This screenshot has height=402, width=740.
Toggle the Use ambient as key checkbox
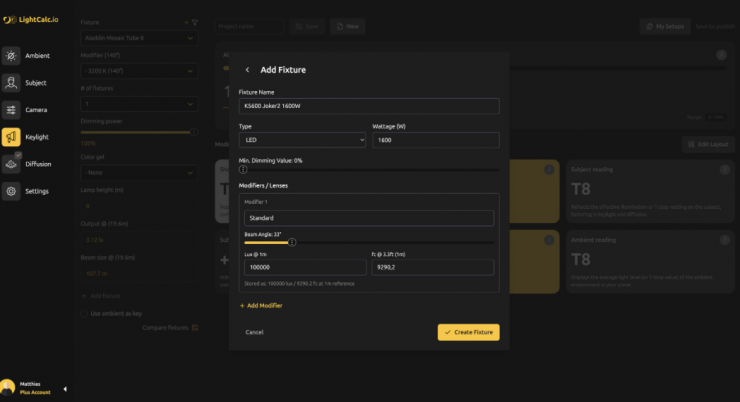tap(84, 314)
